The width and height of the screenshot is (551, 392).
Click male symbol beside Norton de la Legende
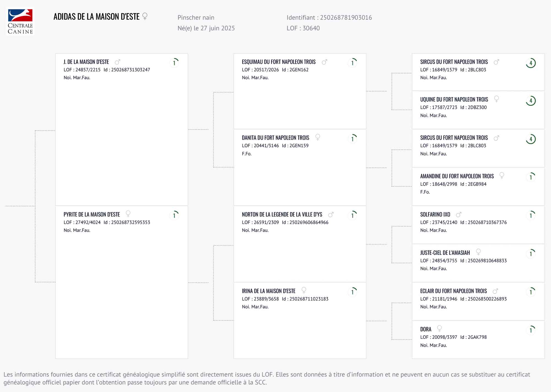(x=331, y=214)
